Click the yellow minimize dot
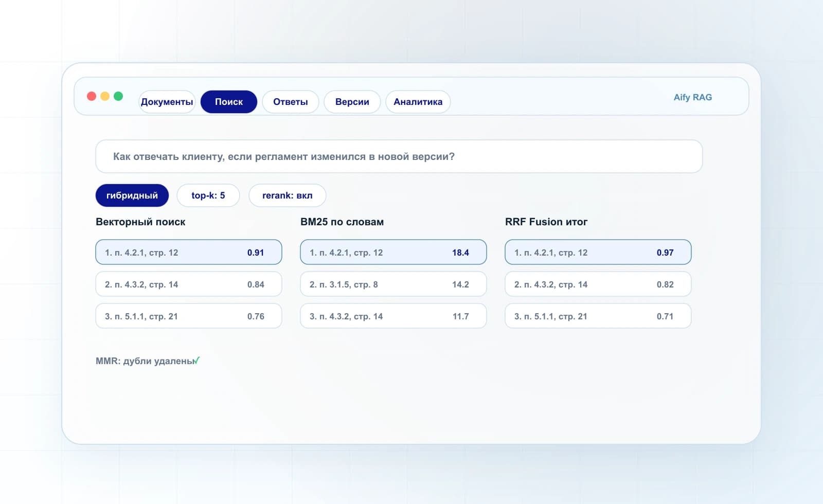The height and width of the screenshot is (504, 823). (105, 96)
